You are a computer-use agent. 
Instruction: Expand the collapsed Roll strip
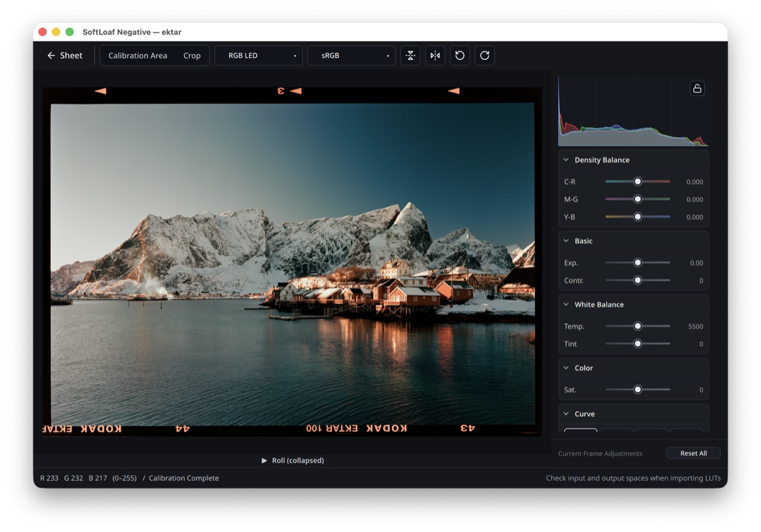pos(292,460)
